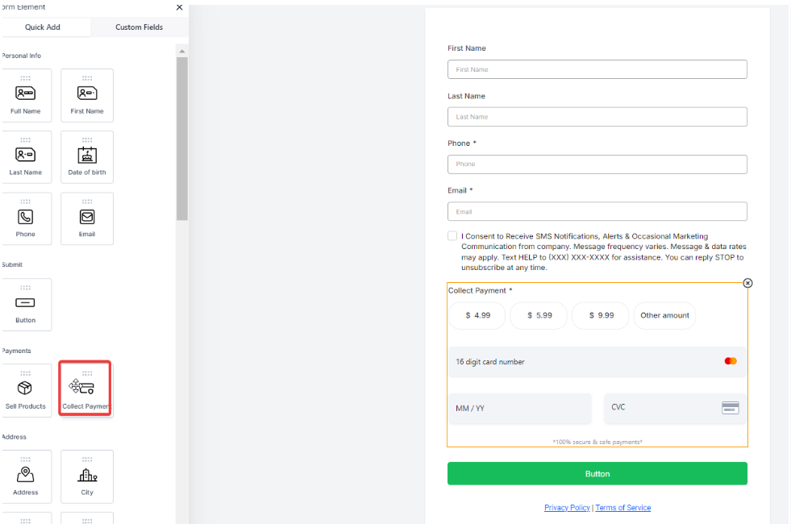Open the Quick Add tab

(43, 27)
